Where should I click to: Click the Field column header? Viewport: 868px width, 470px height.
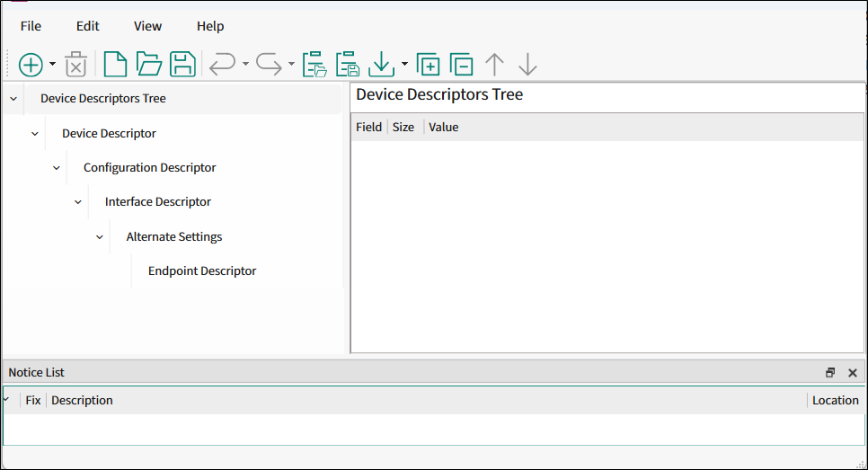tap(369, 128)
